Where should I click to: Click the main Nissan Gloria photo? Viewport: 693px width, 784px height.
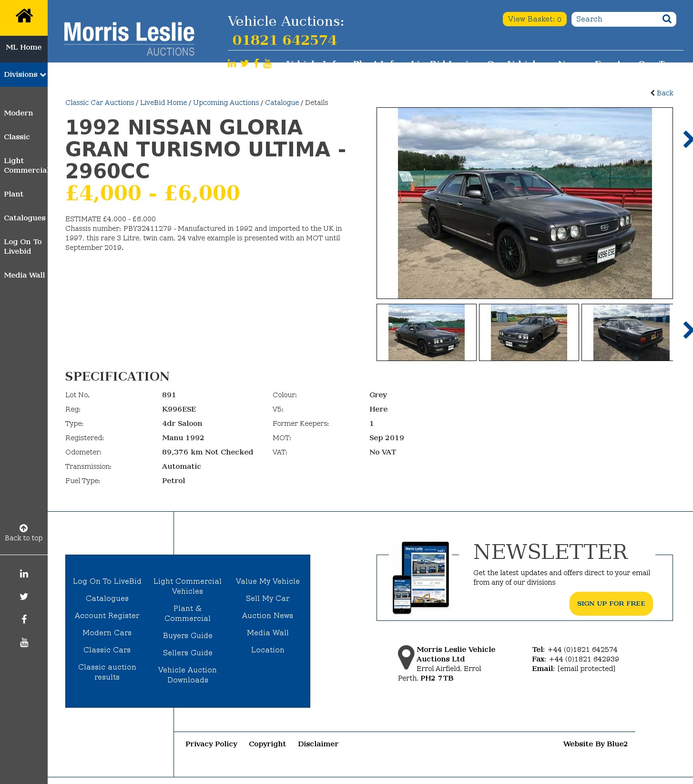[525, 203]
